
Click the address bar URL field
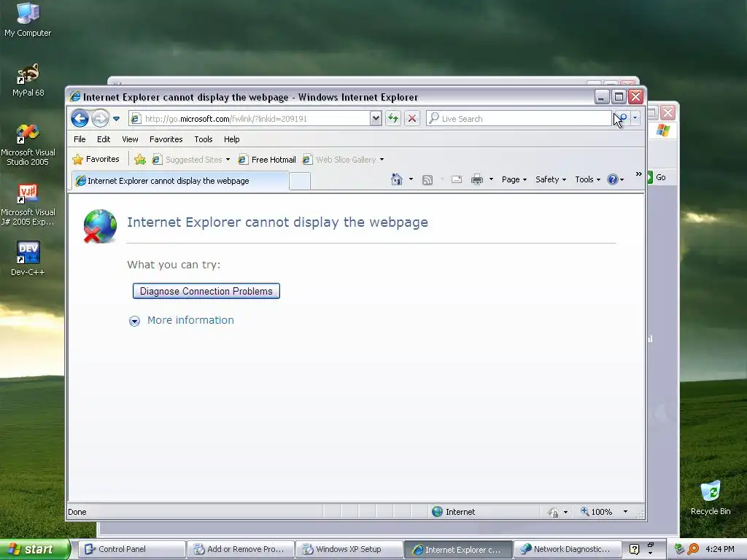click(249, 119)
